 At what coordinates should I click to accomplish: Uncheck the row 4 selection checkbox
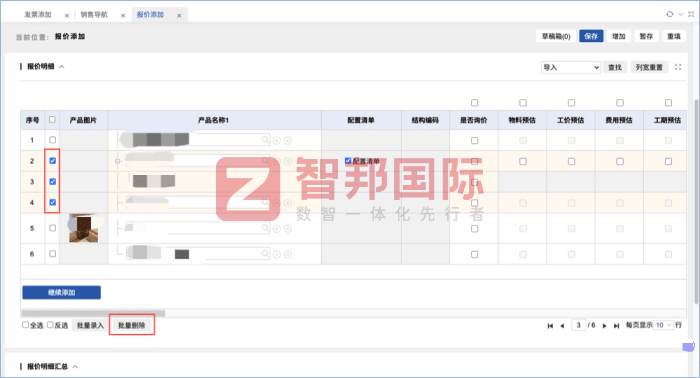coord(52,202)
